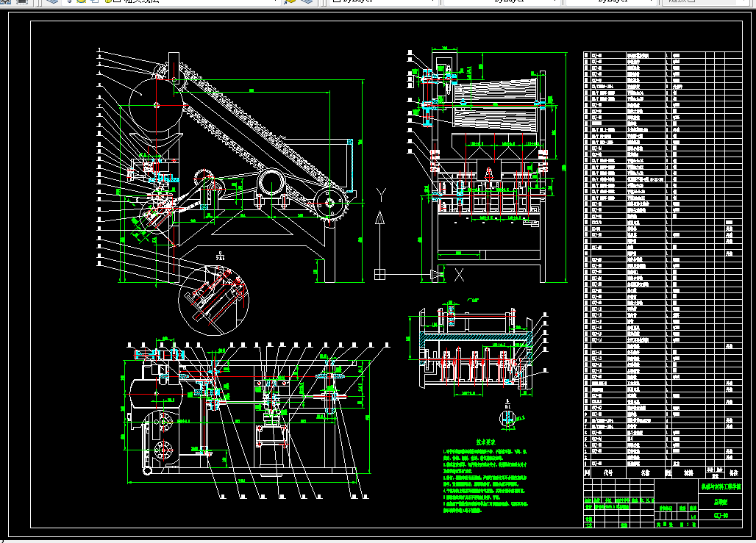Select the 代号 header cell in parts list

tap(608, 473)
